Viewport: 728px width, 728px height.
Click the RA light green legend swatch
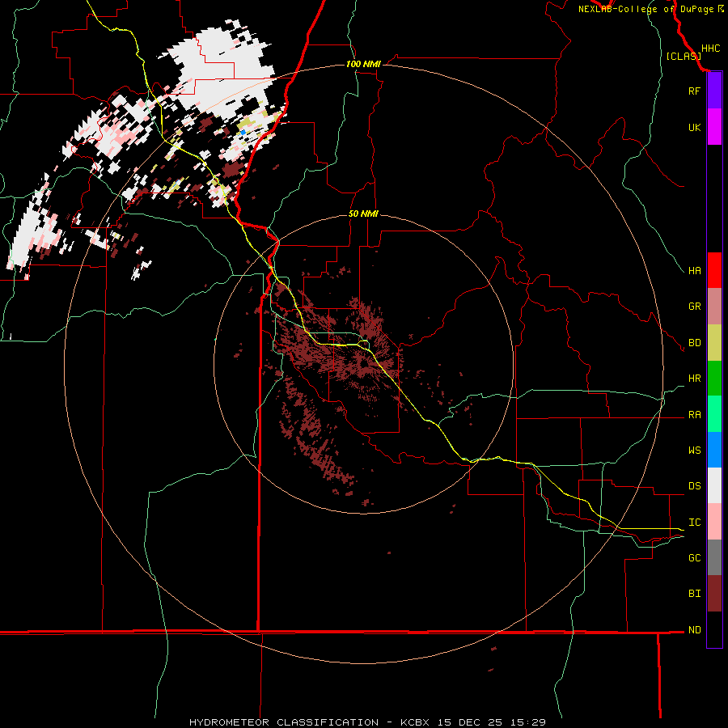[x=714, y=414]
